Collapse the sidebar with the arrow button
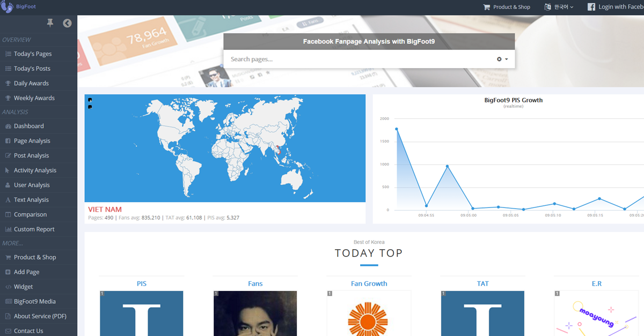Image resolution: width=644 pixels, height=336 pixels. tap(67, 23)
